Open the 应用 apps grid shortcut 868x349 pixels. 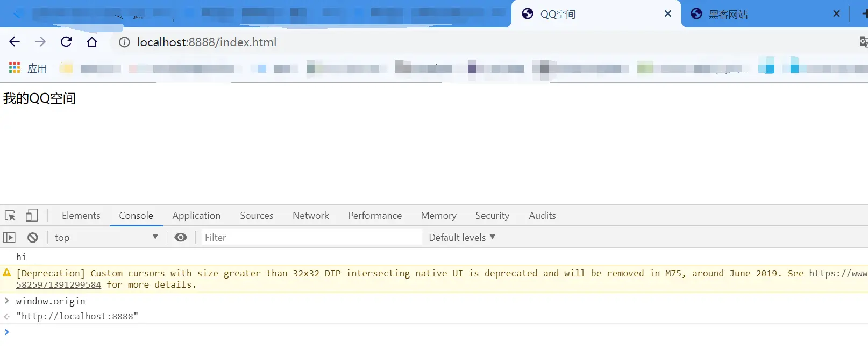[x=28, y=68]
